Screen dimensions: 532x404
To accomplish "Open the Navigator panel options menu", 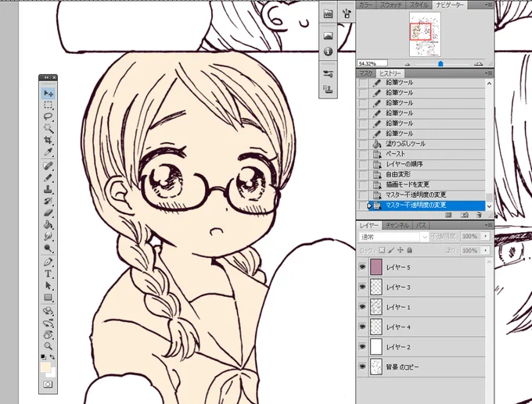I will pos(488,5).
